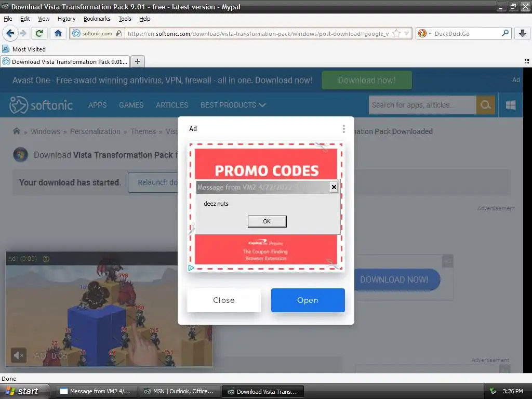This screenshot has width=532, height=399.
Task: Click the Windows platform icon in header
Action: [511, 105]
